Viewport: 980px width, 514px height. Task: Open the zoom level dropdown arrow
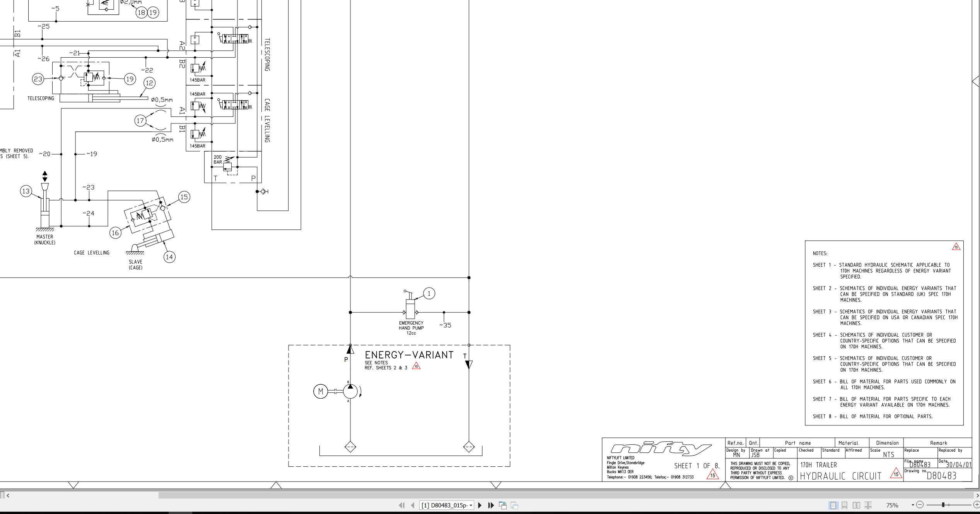click(x=913, y=505)
